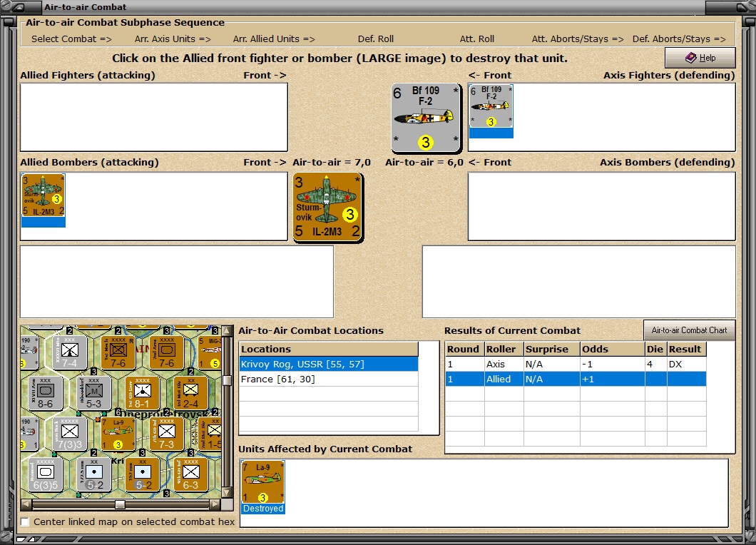Viewport: 756px width, 545px height.
Task: Click the 1-5 motorized division counter
Action: 210,434
